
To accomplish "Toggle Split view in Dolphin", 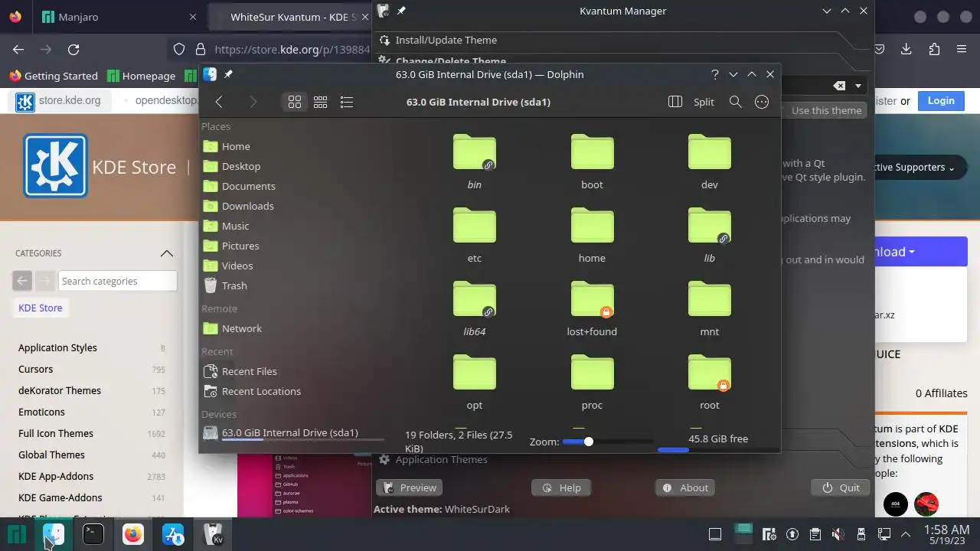I will (x=692, y=102).
